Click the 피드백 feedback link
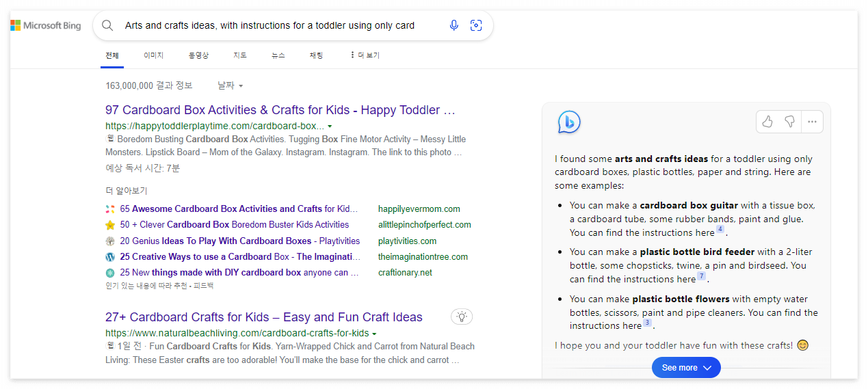The image size is (868, 389). 202,286
